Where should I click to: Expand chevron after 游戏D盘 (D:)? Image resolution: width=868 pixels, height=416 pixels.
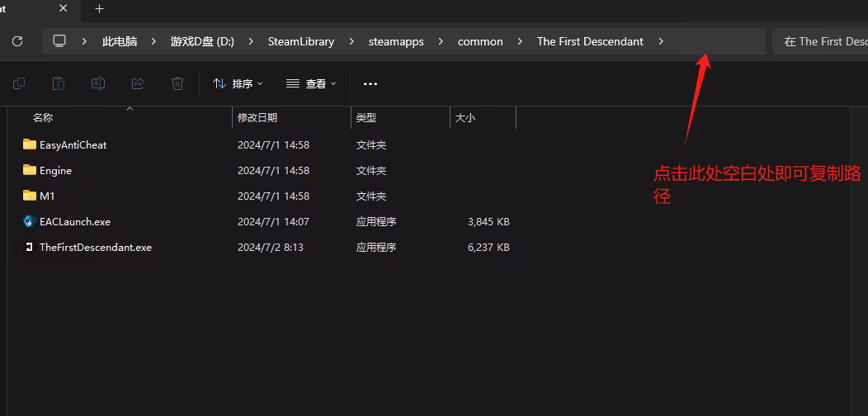coord(251,41)
